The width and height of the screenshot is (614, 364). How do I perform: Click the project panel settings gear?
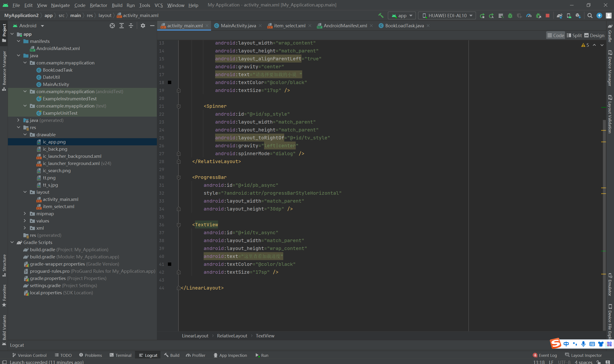click(143, 26)
